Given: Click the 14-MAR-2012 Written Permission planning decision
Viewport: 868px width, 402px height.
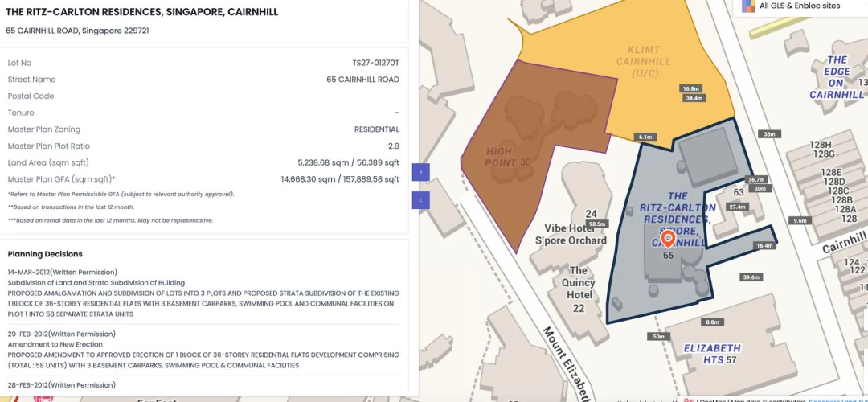Looking at the screenshot, I should [x=63, y=272].
